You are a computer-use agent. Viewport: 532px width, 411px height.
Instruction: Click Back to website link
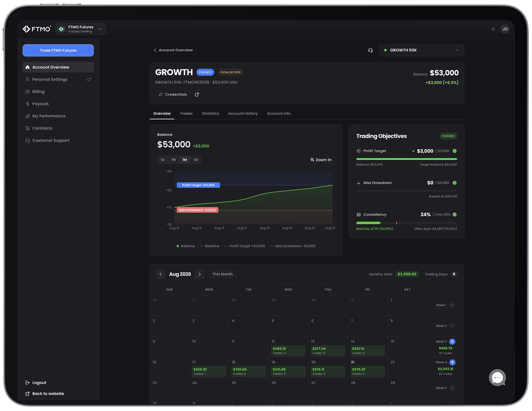45,394
